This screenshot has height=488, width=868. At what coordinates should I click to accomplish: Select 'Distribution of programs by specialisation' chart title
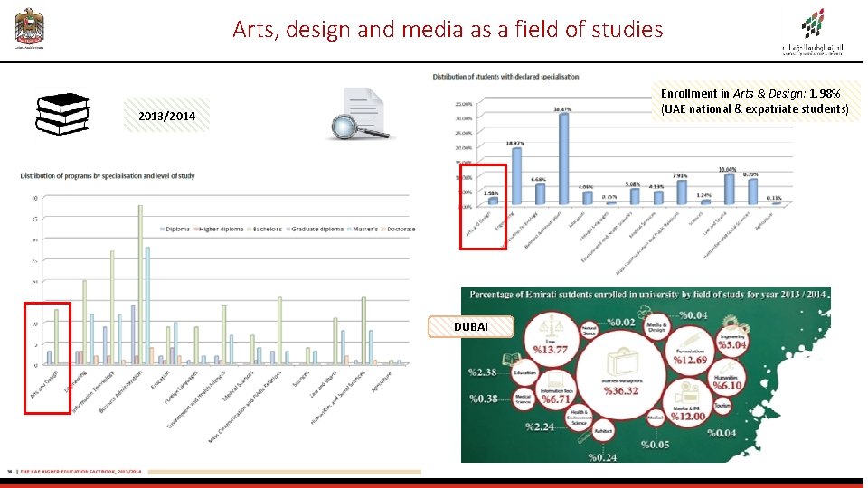pyautogui.click(x=108, y=176)
